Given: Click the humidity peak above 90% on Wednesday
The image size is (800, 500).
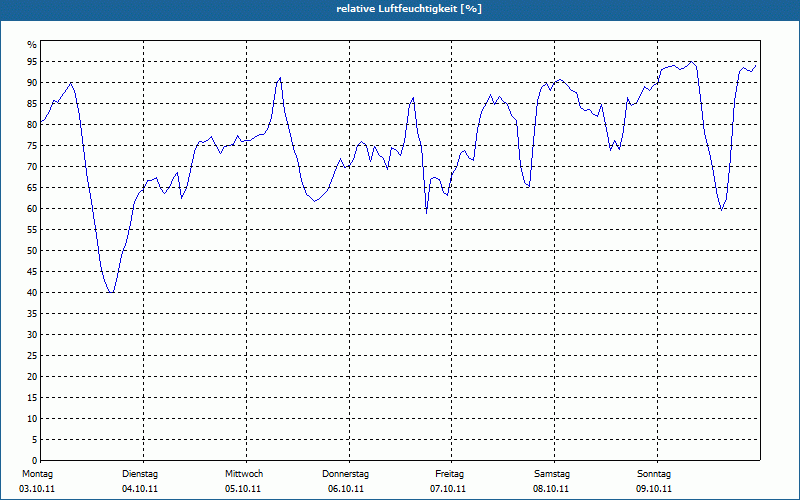Looking at the screenshot, I should (x=280, y=78).
